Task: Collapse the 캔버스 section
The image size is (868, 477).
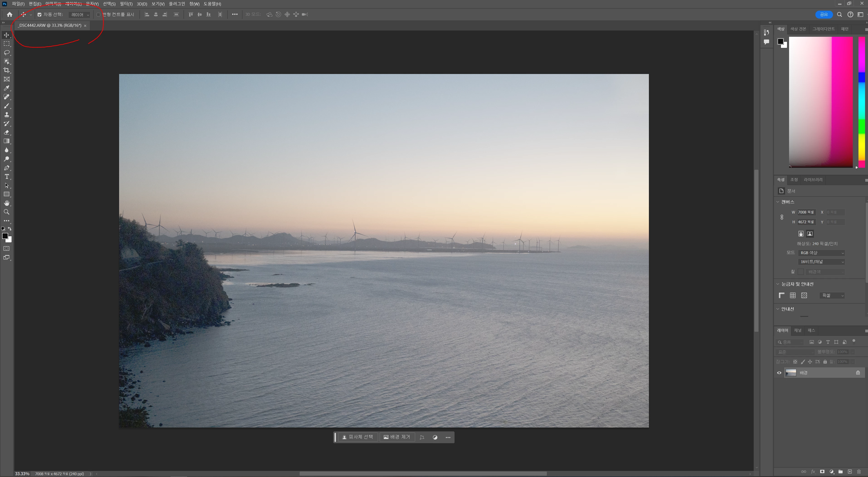Action: [x=778, y=202]
